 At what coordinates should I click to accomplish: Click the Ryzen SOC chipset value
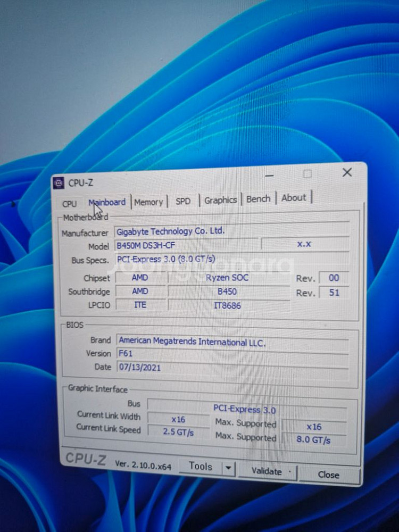click(228, 278)
